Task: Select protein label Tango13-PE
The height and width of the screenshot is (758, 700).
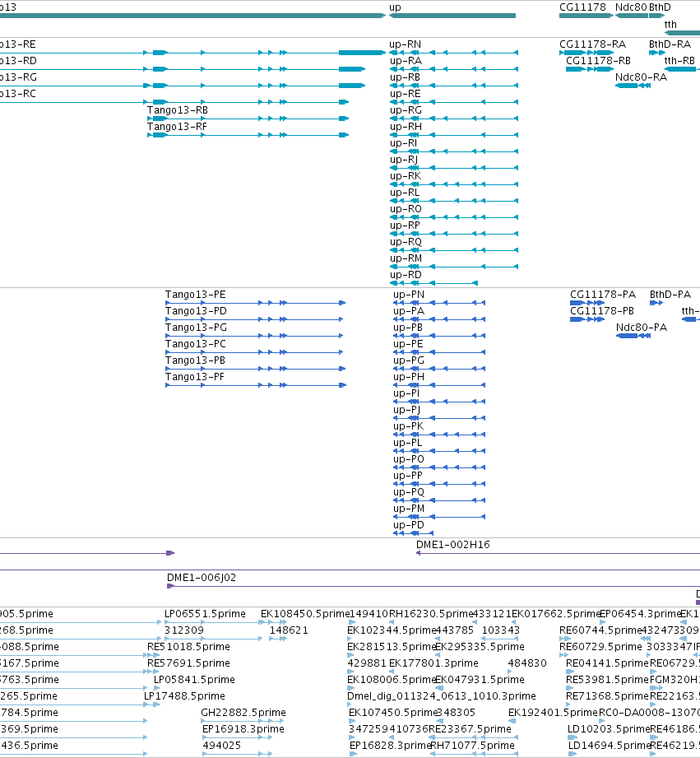Action: (195, 295)
